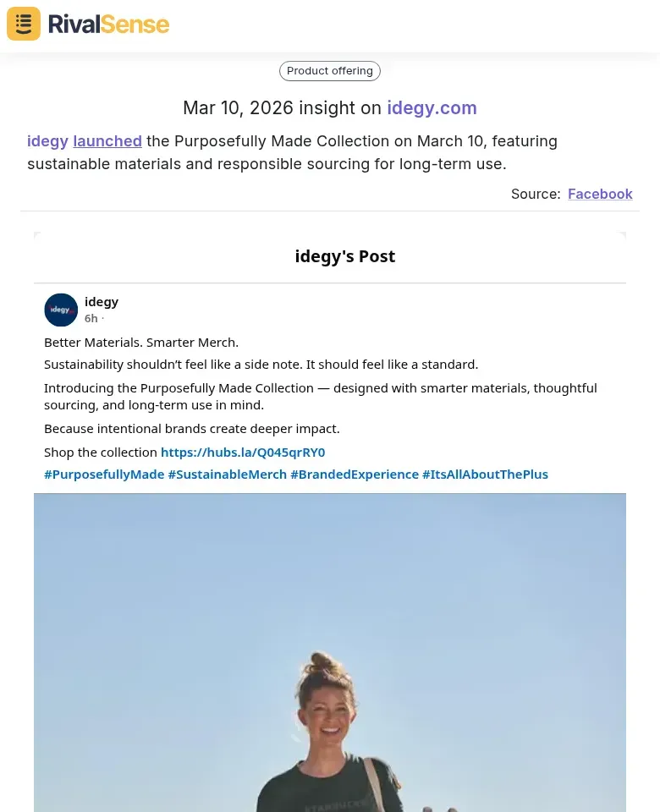The width and height of the screenshot is (660, 812).
Task: Click the #PurposefullyMade hashtag
Action: coord(104,474)
